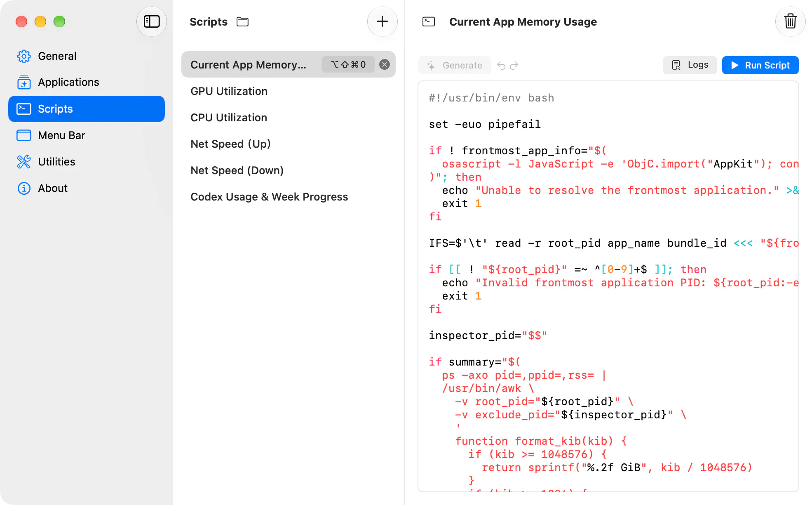Screen dimensions: 812x505
Task: Click the 'function format_kib(kib)' line
Action: [541, 441]
